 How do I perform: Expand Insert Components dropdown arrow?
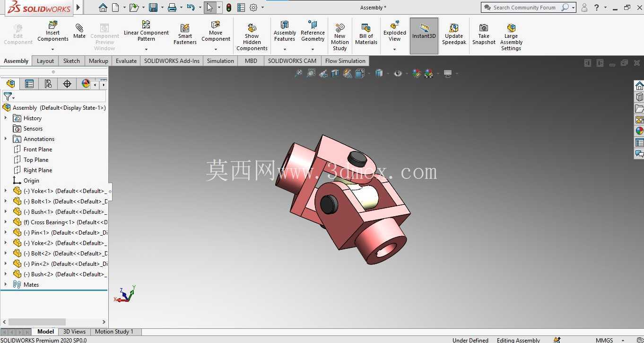[x=52, y=49]
